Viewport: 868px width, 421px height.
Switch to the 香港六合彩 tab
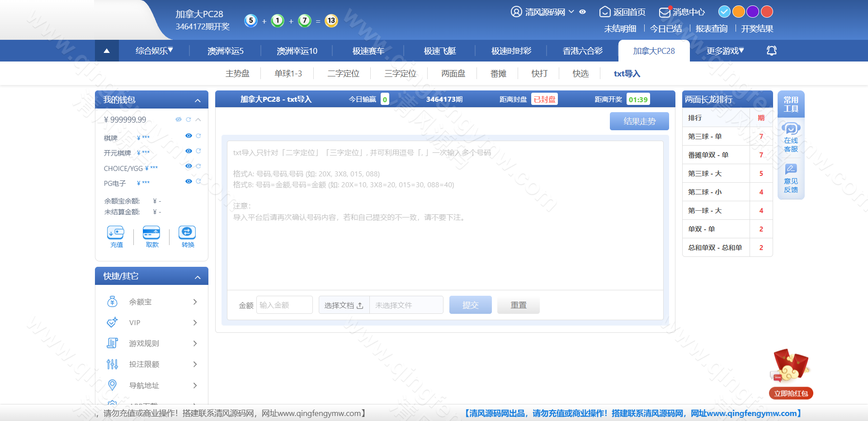coord(582,51)
